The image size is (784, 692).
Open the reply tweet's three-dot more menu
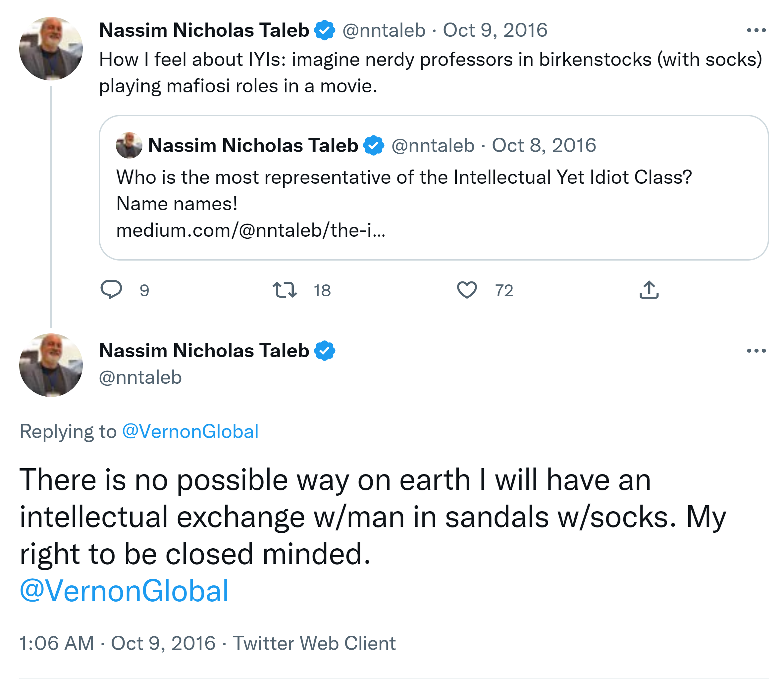pos(756,351)
